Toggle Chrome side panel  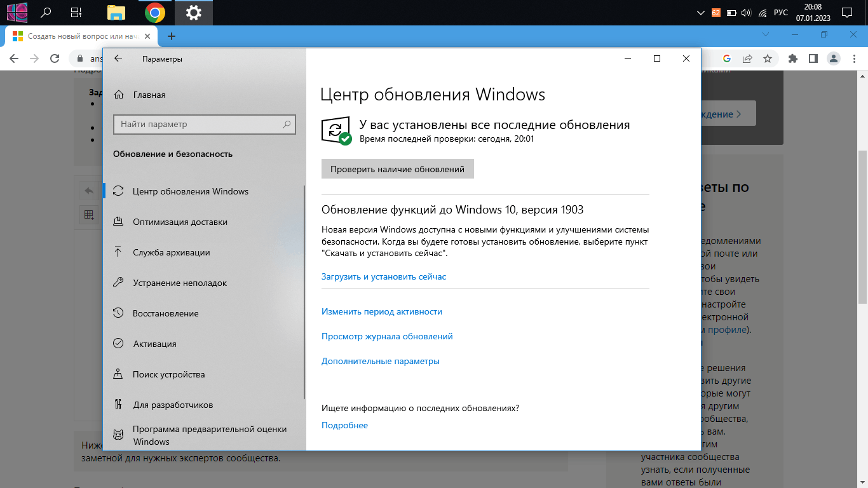click(x=813, y=58)
